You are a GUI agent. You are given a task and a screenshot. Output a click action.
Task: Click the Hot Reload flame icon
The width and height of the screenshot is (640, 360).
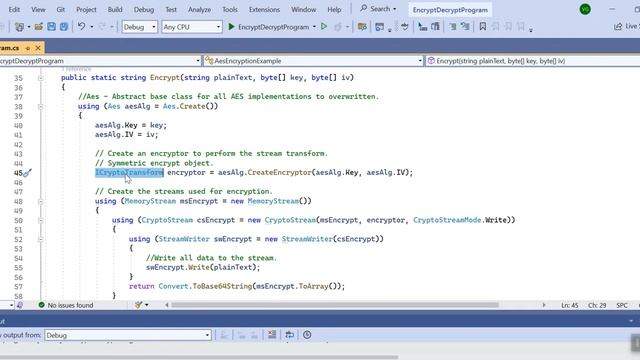coord(338,27)
